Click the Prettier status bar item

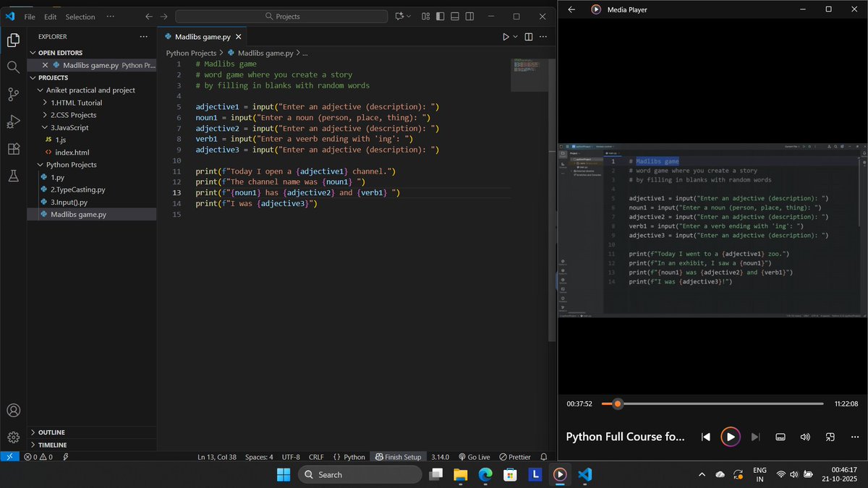tap(514, 457)
